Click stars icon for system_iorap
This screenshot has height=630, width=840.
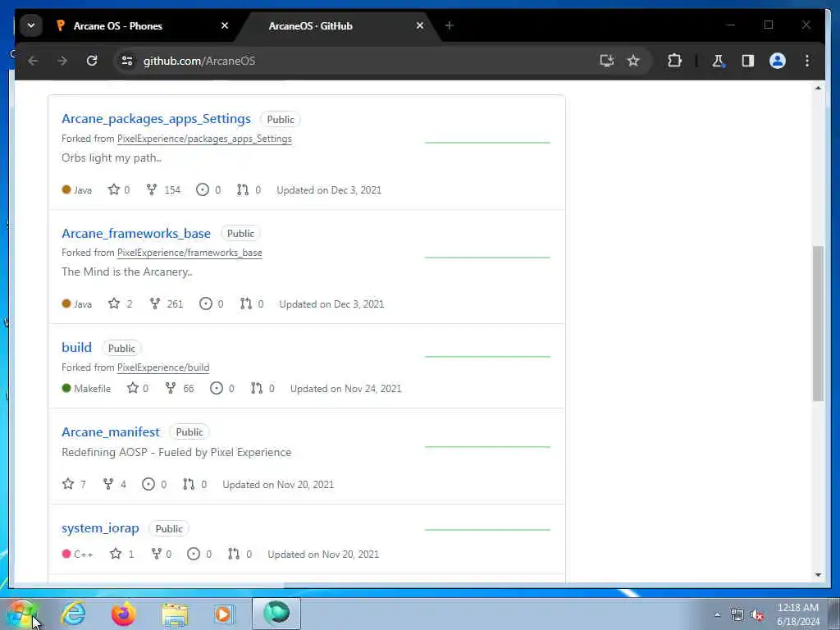pyautogui.click(x=116, y=554)
